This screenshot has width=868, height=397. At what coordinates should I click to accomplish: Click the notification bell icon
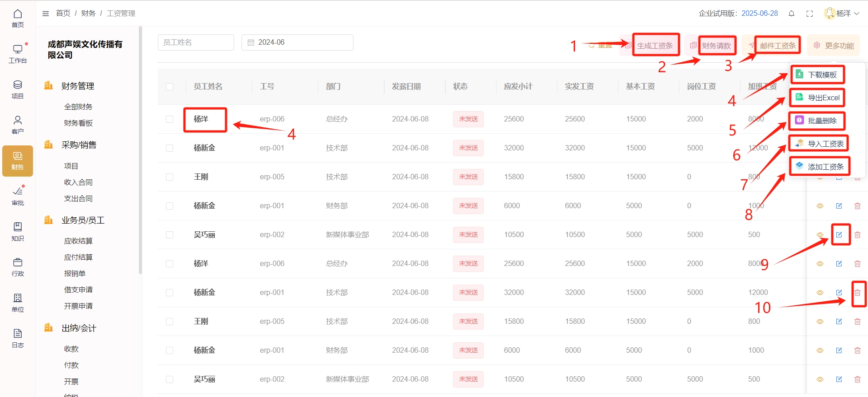point(792,14)
